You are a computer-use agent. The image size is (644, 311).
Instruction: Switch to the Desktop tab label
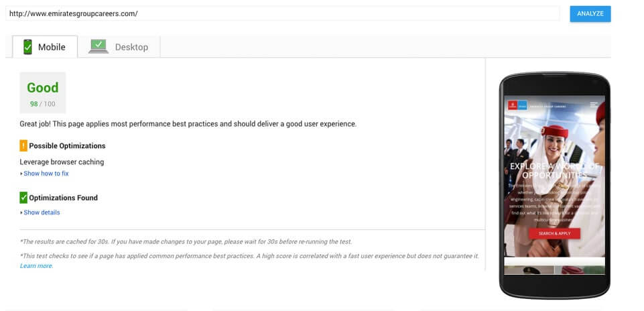131,48
